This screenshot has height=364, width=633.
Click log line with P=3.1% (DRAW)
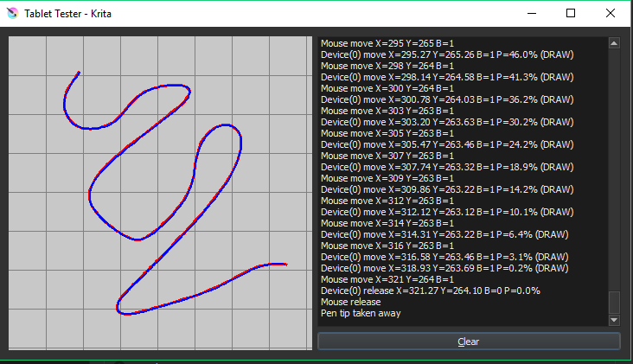[444, 257]
